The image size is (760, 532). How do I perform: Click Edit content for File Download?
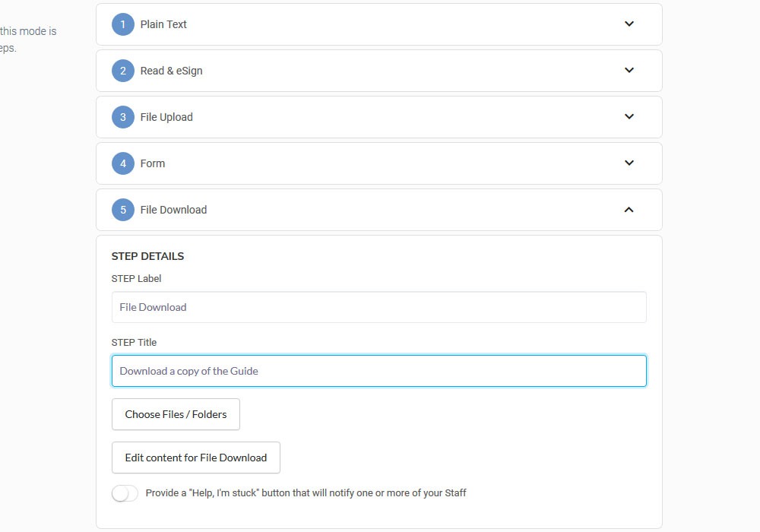tap(195, 458)
